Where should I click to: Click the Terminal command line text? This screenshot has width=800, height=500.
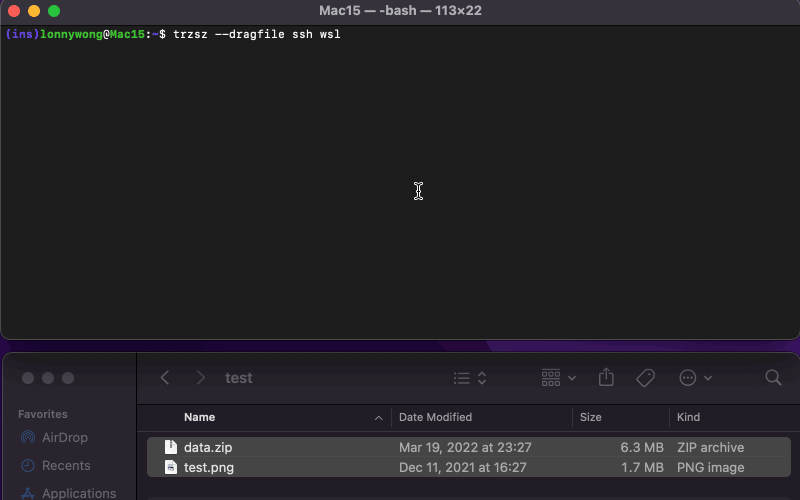click(x=257, y=34)
